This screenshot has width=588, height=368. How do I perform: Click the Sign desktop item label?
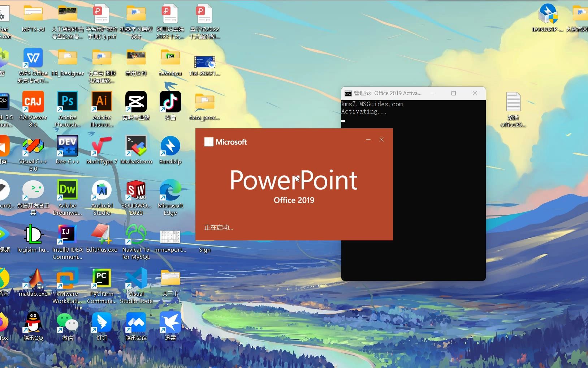point(205,250)
